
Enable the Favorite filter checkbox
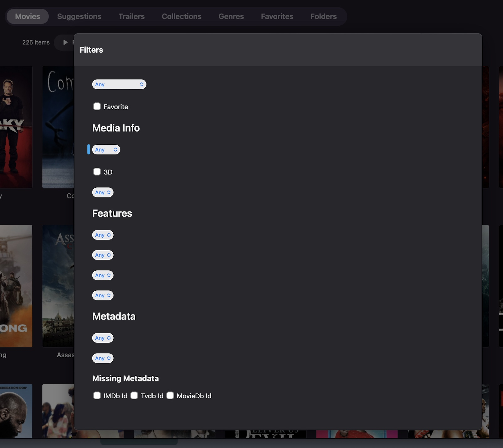tap(97, 106)
